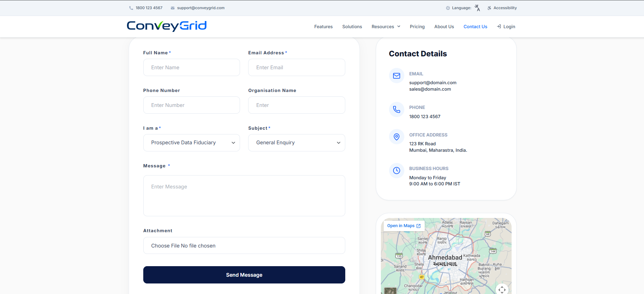This screenshot has height=294, width=644.
Task: Open the language translation icon
Action: point(477,8)
